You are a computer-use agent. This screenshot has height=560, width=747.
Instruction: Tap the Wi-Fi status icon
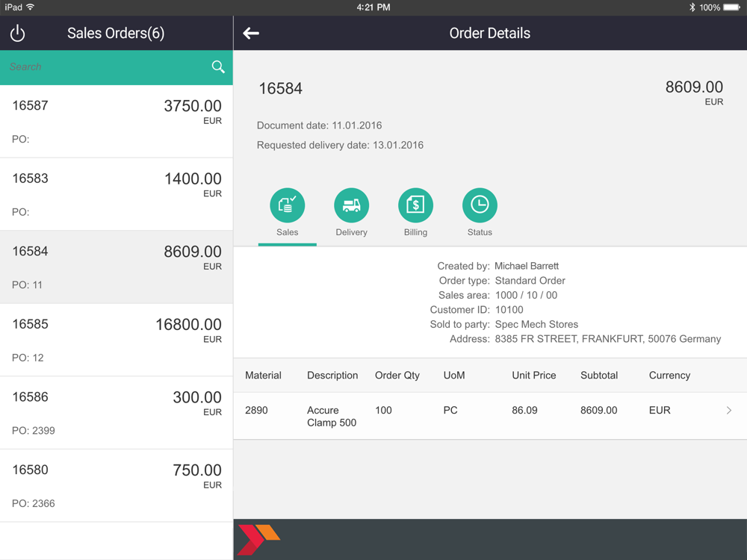[31, 7]
